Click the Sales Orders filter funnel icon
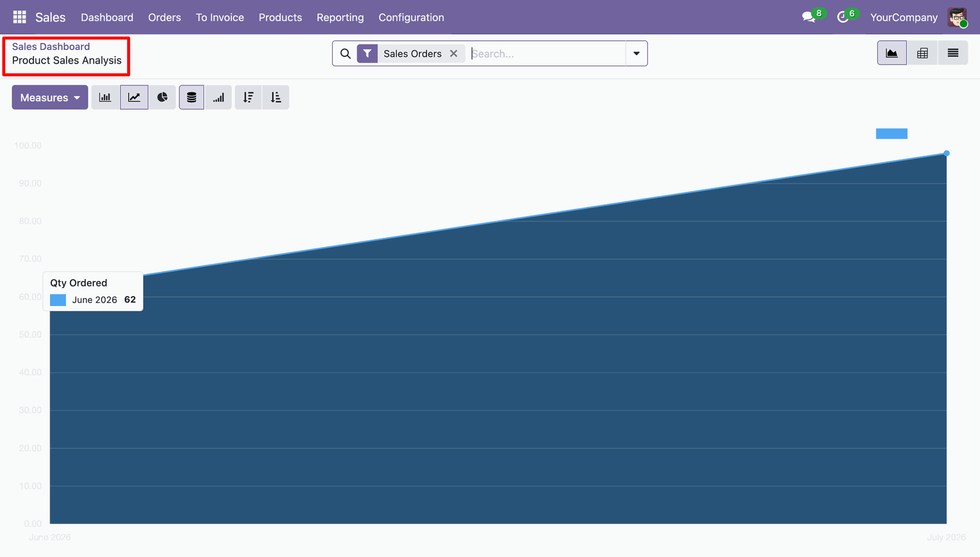980x557 pixels. pyautogui.click(x=367, y=54)
